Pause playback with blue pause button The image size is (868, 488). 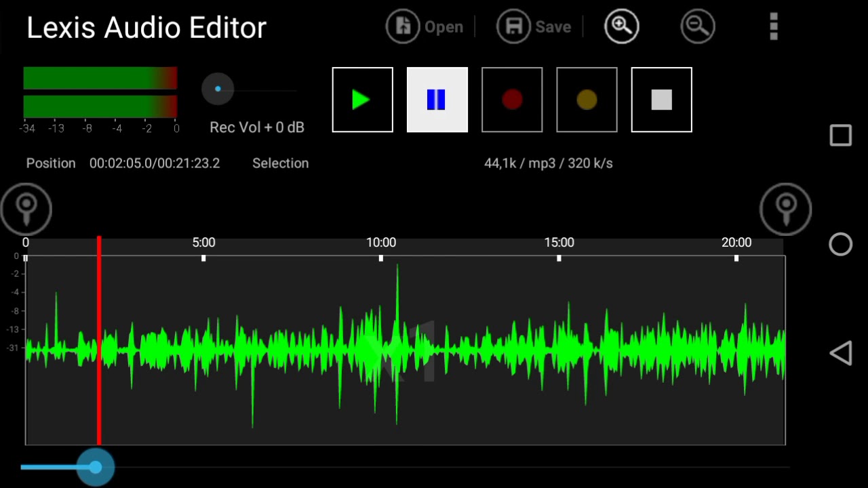[437, 100]
